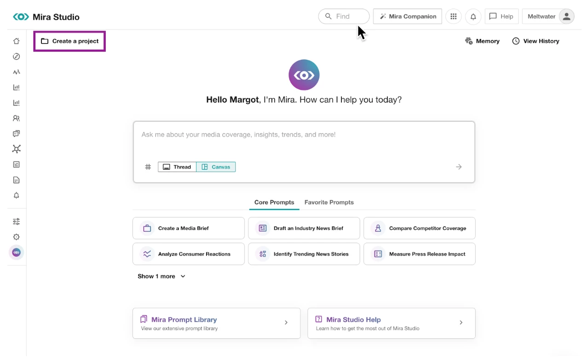588x364 pixels.
Task: Open the reports document icon in the sidebar
Action: (x=17, y=180)
